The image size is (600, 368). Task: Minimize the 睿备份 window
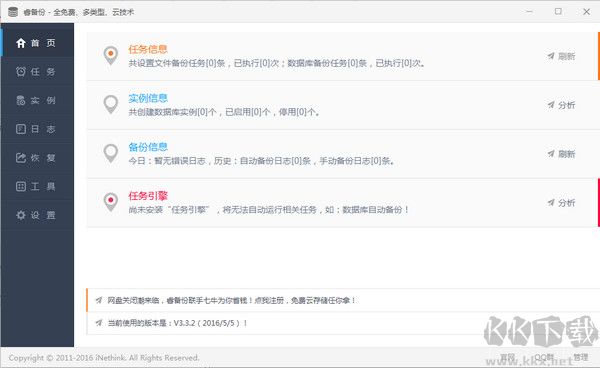529,12
